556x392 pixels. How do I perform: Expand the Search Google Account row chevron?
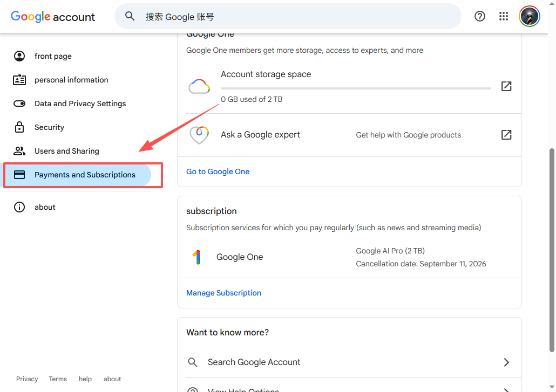[x=506, y=362]
